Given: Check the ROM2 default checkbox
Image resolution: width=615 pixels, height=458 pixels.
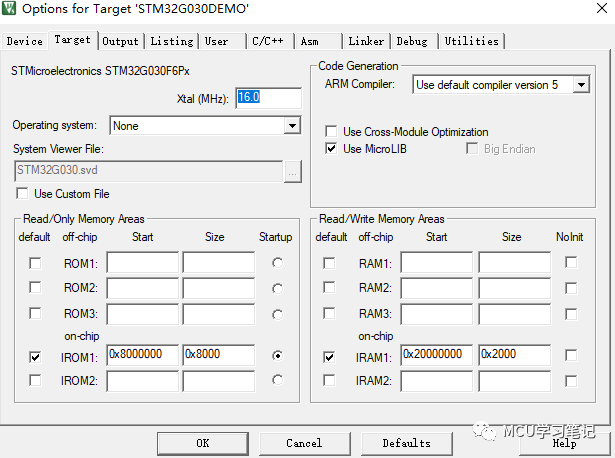Looking at the screenshot, I should (35, 287).
